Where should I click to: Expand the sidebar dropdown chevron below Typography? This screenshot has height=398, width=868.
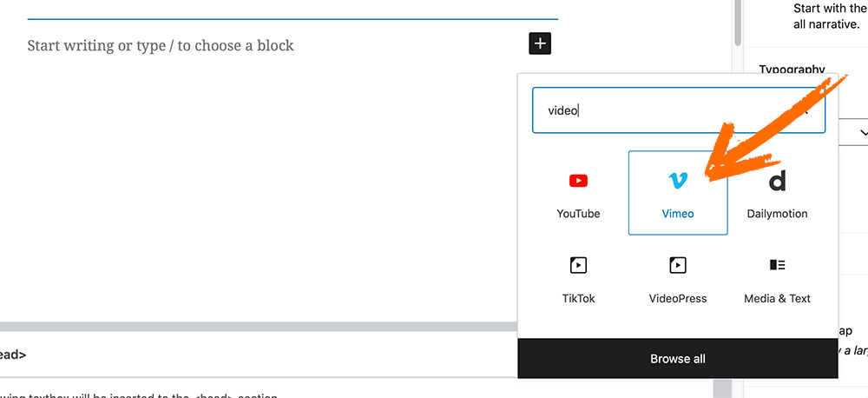pyautogui.click(x=864, y=132)
